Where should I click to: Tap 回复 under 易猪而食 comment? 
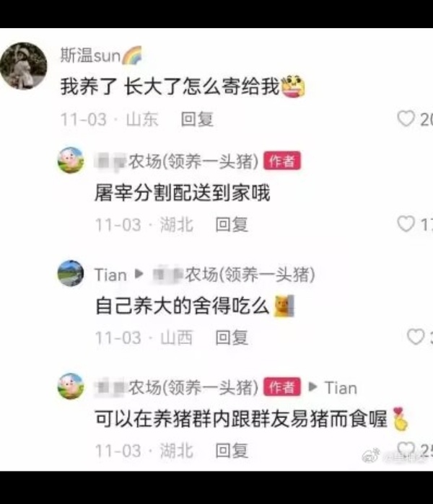click(x=232, y=451)
